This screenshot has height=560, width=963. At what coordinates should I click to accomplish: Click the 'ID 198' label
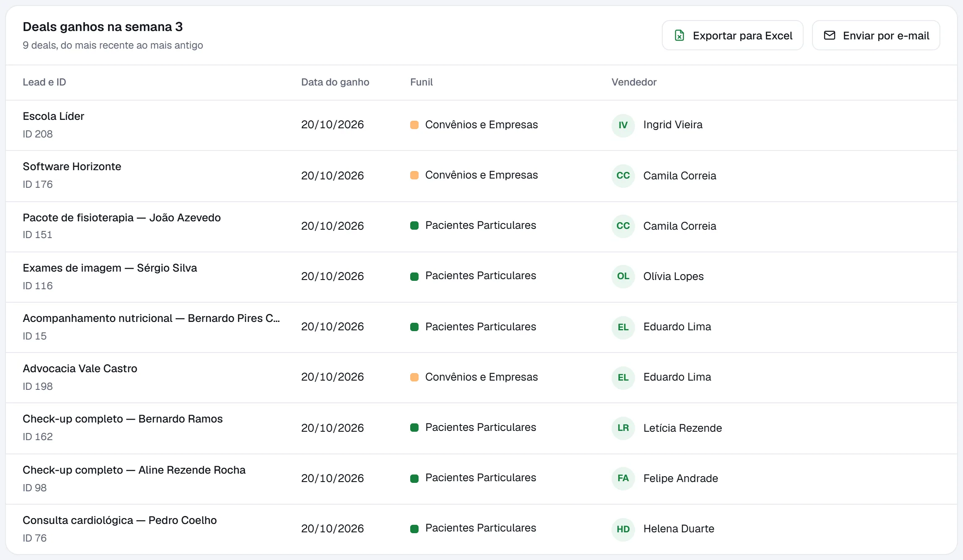pos(38,386)
